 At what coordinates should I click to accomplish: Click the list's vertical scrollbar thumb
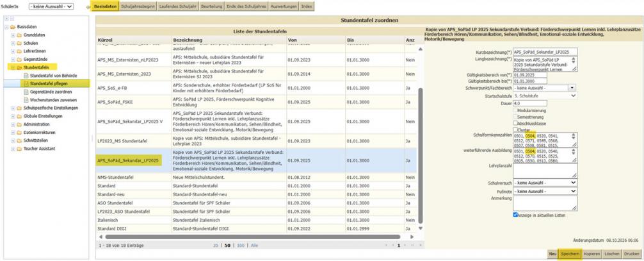coord(420,155)
